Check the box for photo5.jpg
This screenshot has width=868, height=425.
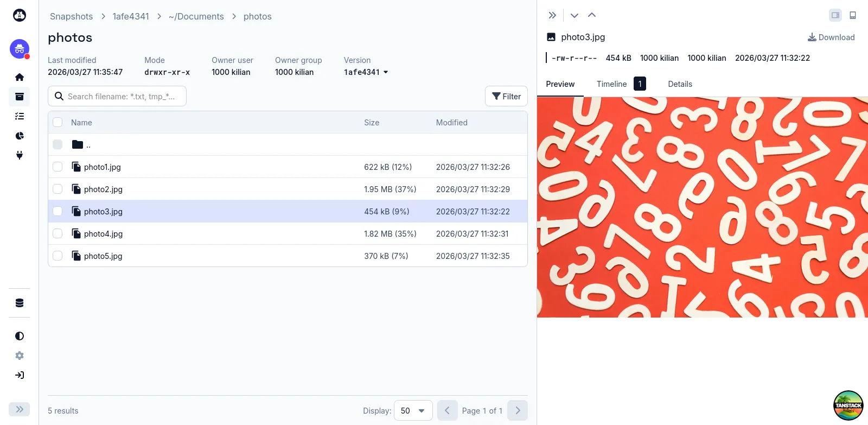58,256
